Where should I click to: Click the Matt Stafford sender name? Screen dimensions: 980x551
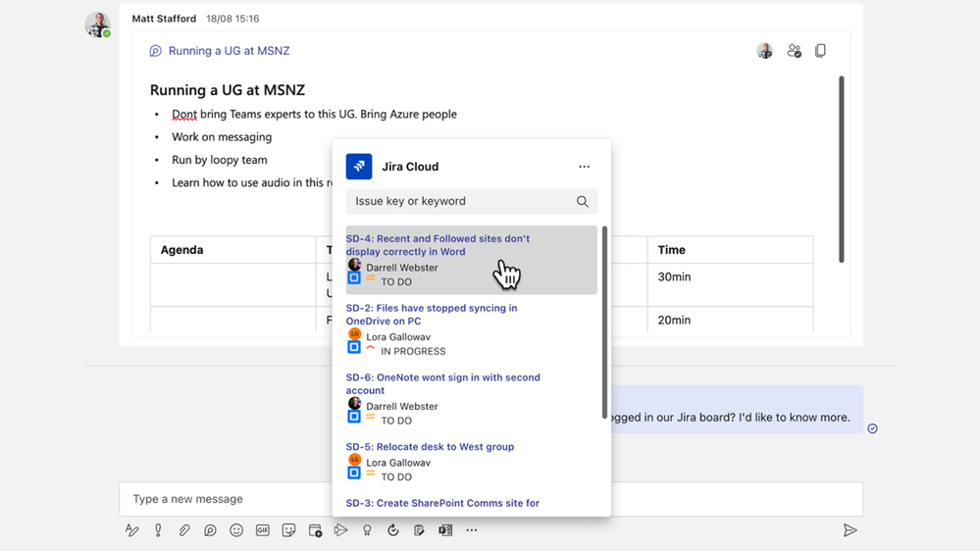click(164, 19)
